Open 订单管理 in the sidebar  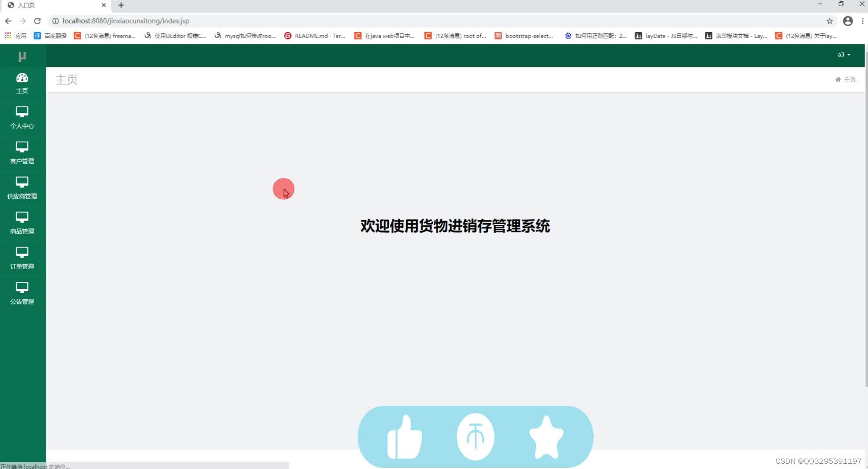coord(22,258)
